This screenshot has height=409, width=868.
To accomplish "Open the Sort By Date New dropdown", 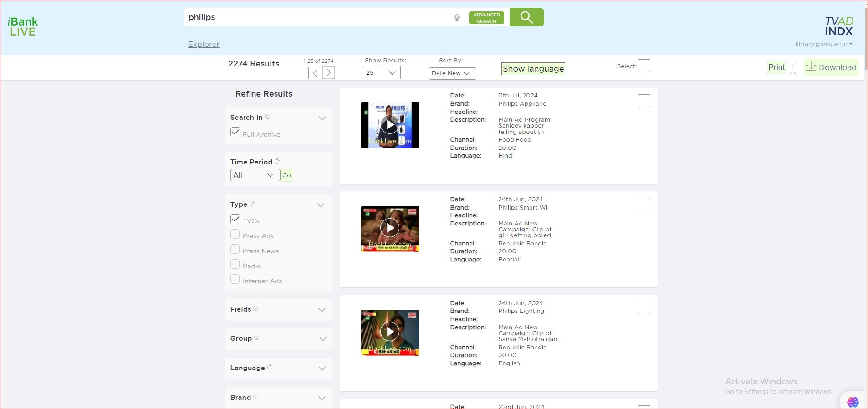I will (x=452, y=73).
